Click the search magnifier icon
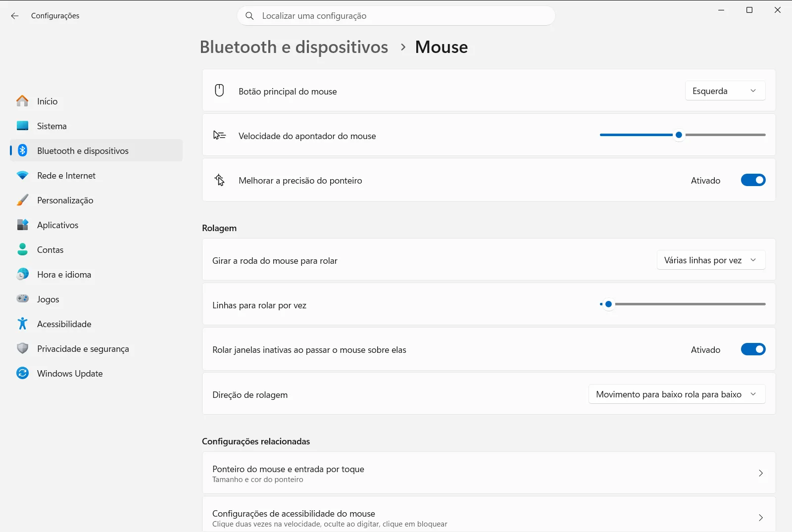The height and width of the screenshot is (532, 792). coord(250,16)
